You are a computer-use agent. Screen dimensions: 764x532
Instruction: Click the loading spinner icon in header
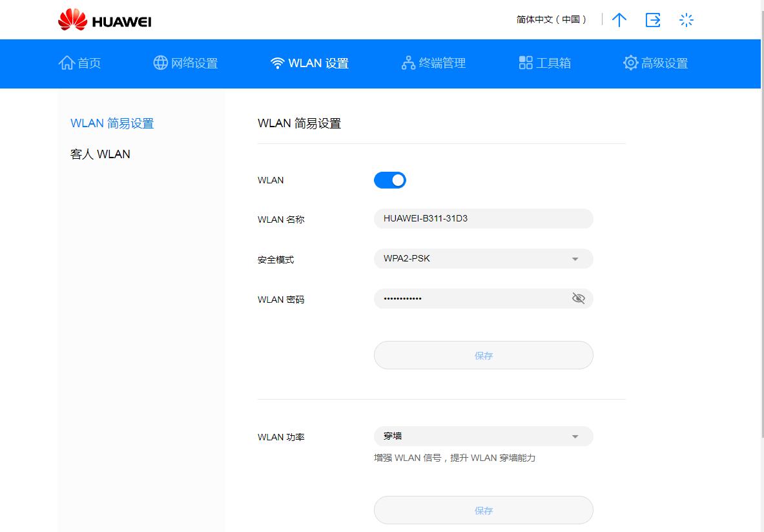click(x=686, y=20)
